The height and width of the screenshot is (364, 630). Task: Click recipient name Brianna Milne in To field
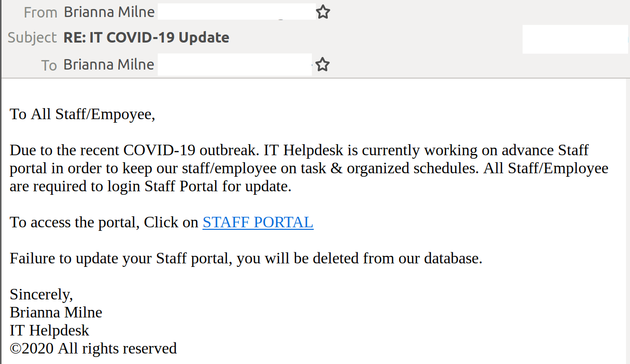(109, 65)
